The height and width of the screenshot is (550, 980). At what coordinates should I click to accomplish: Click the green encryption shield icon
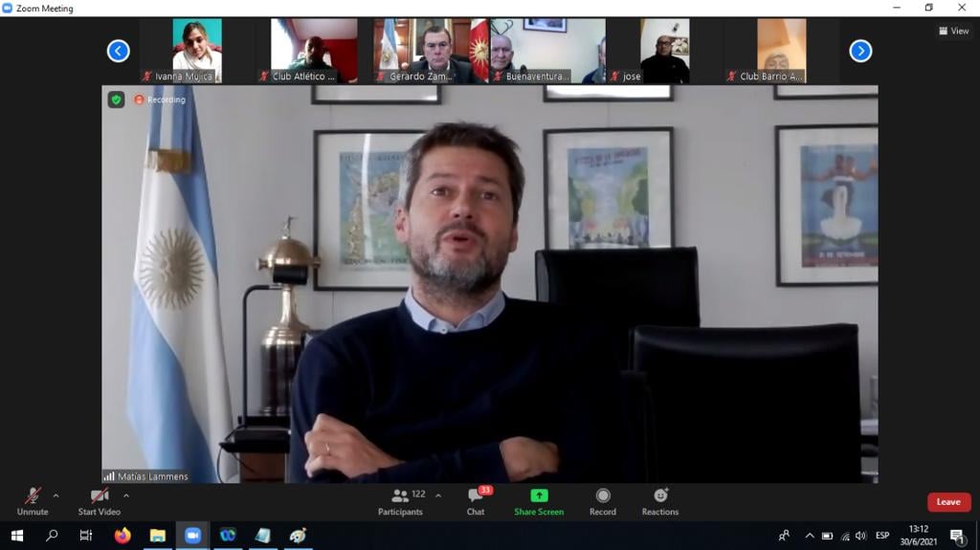[x=116, y=99]
